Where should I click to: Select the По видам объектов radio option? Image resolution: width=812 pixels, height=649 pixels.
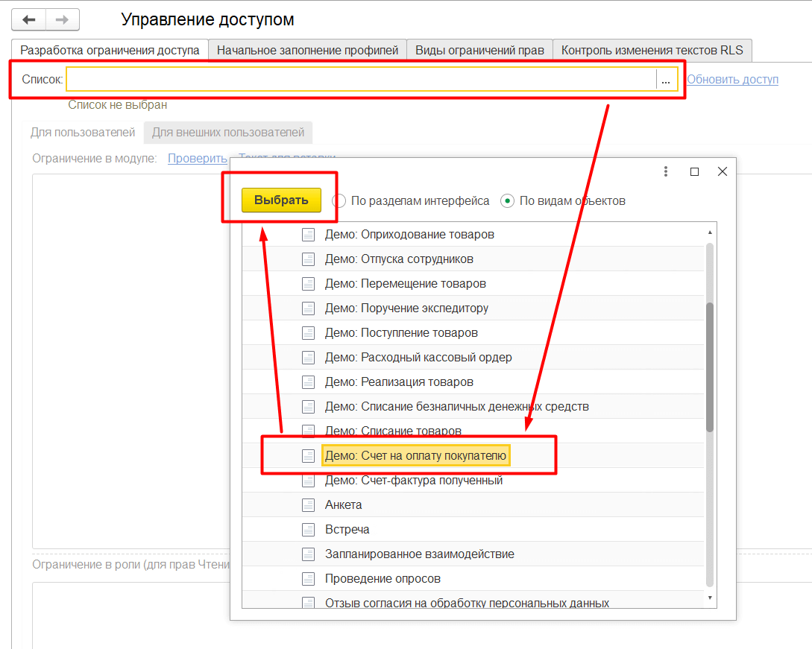508,200
